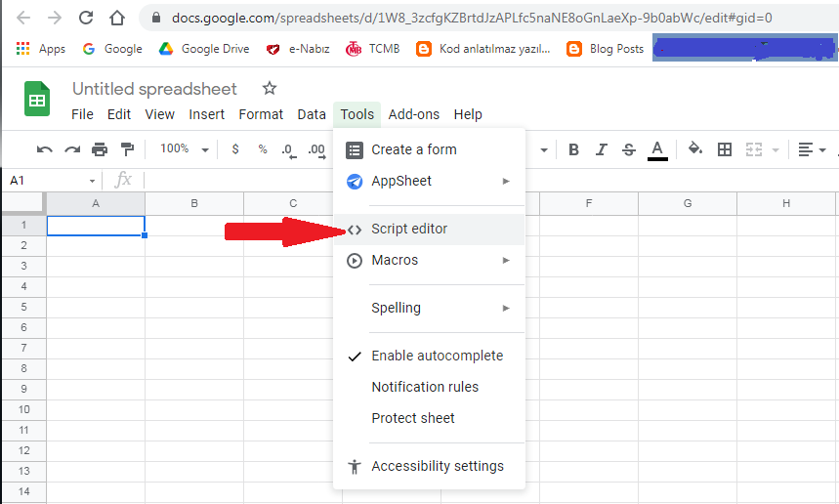The width and height of the screenshot is (839, 504).
Task: Toggle strikethrough formatting icon
Action: tap(628, 149)
